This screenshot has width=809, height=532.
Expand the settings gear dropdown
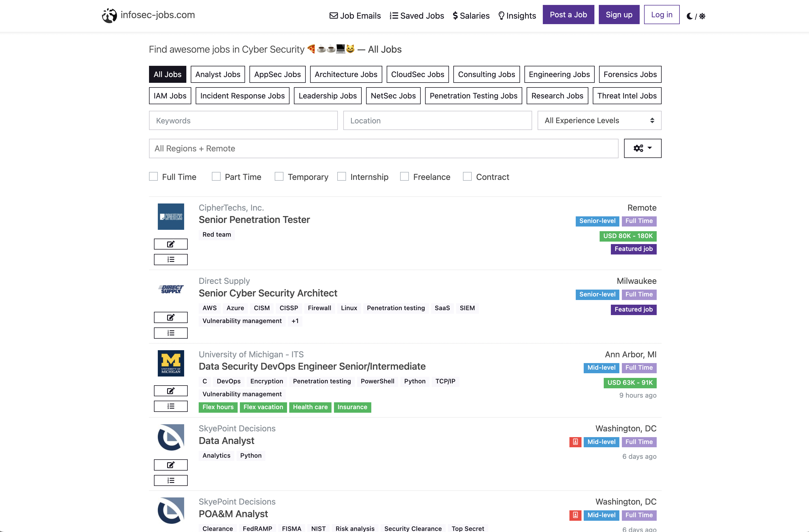click(642, 148)
